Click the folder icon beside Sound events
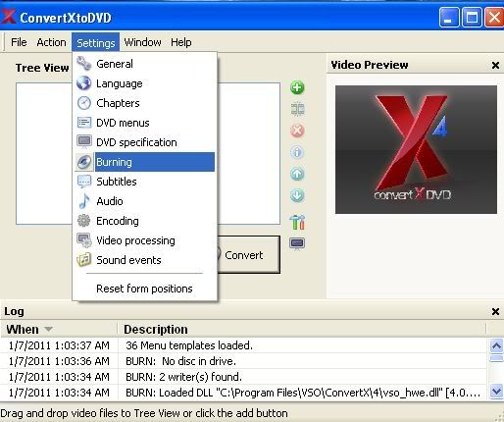This screenshot has height=422, width=504. (x=84, y=260)
